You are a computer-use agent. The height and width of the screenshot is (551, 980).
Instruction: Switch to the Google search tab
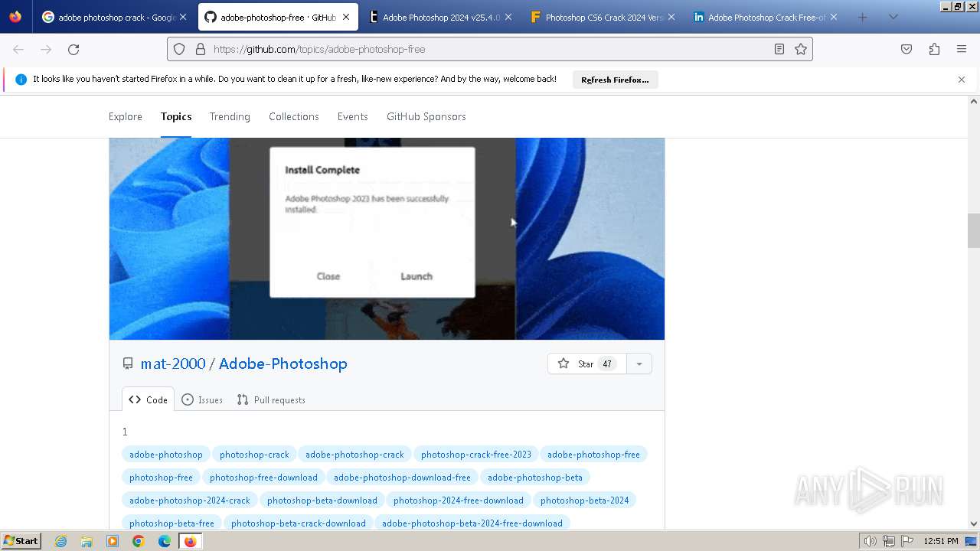113,17
